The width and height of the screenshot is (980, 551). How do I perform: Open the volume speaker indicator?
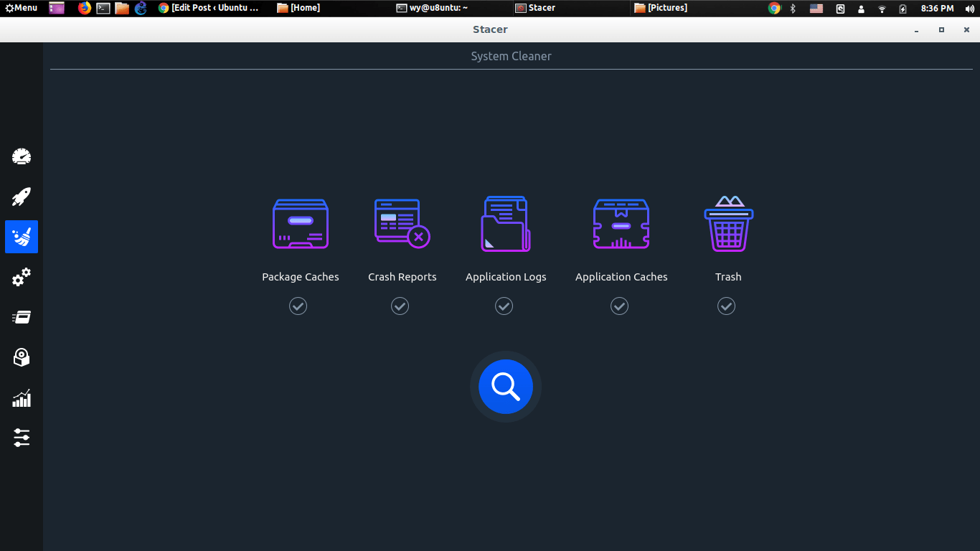tap(970, 9)
